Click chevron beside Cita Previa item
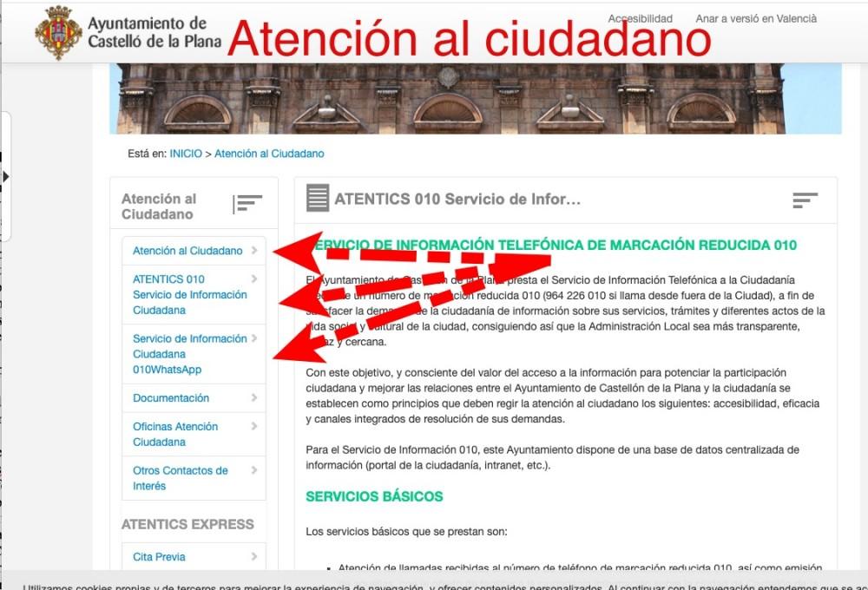Viewport: 868px width, 590px height. (x=254, y=557)
